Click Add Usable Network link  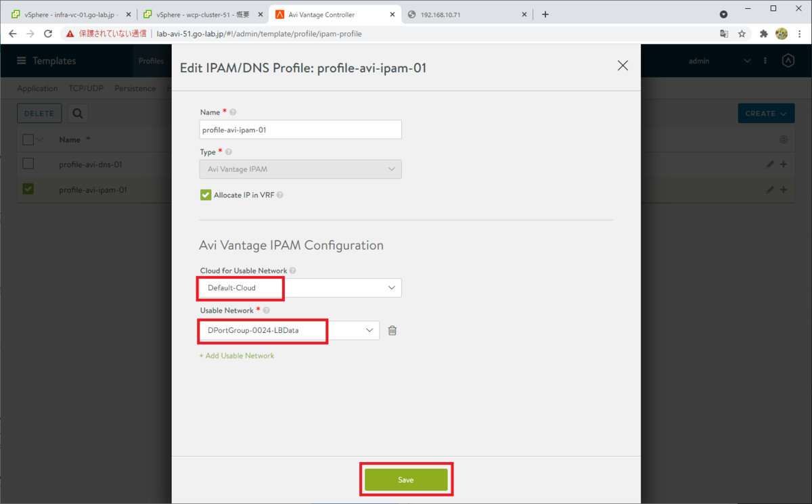[x=237, y=356]
